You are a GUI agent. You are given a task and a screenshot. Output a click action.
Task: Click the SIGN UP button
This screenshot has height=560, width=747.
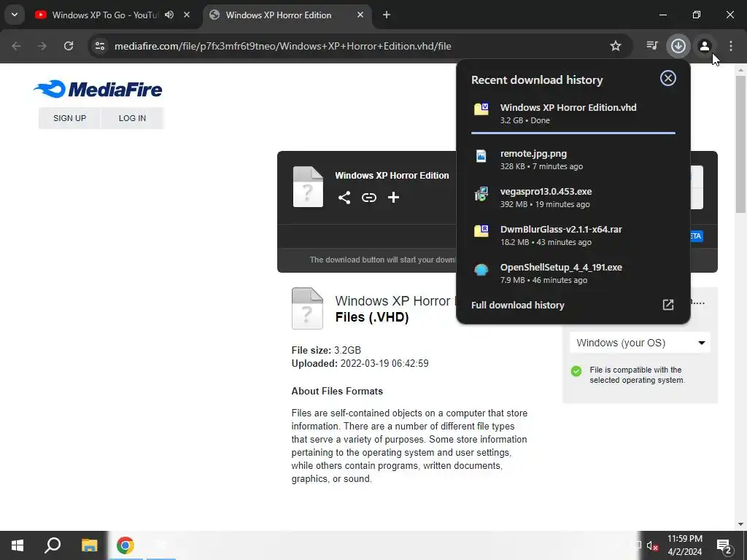click(69, 118)
